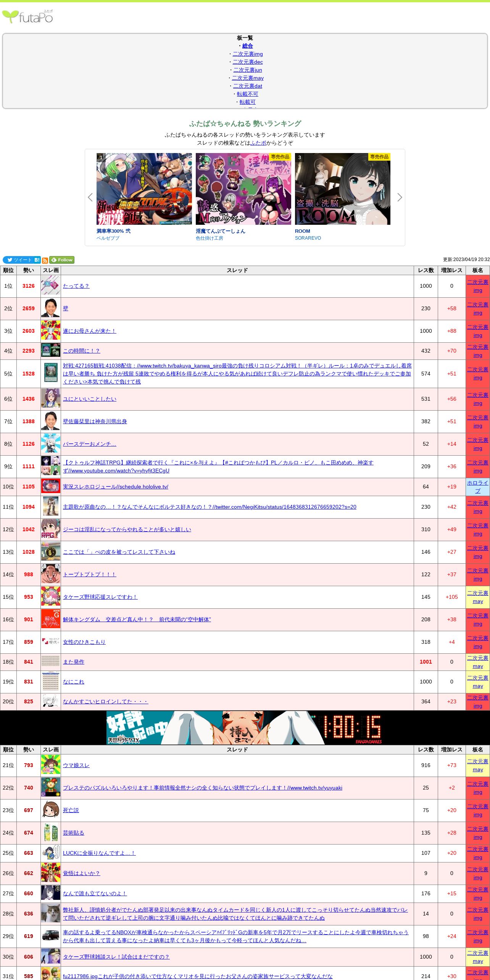
Task: Open thumbnail for rank 1 thread たってる？
Action: 51,285
